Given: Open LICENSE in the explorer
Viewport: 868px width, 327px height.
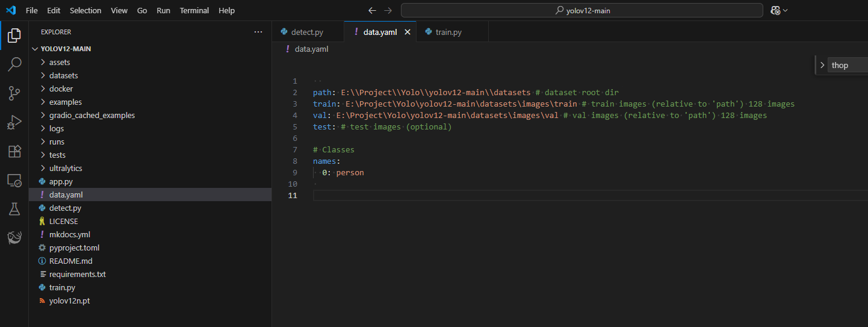Looking at the screenshot, I should (150, 221).
